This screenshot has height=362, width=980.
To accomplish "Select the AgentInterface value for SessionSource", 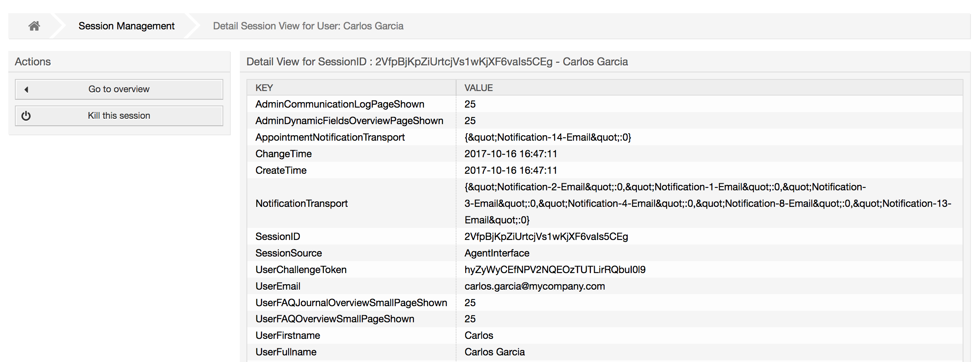I will [x=497, y=253].
